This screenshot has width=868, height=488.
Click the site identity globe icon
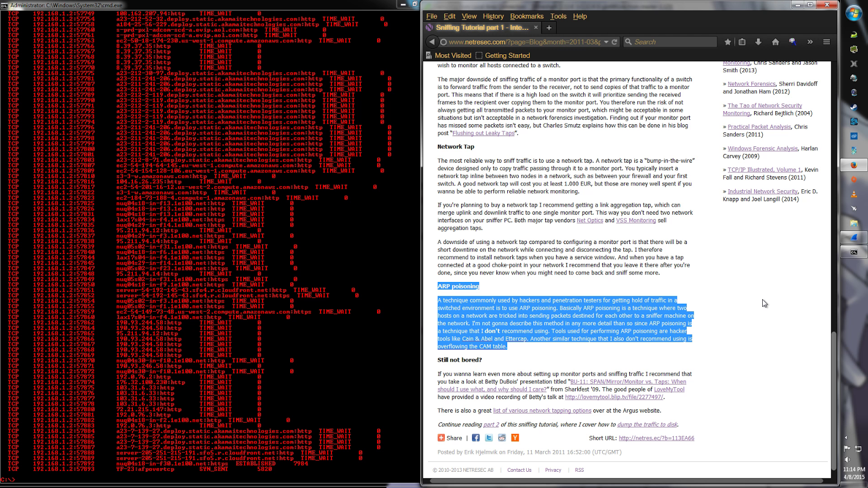point(443,42)
